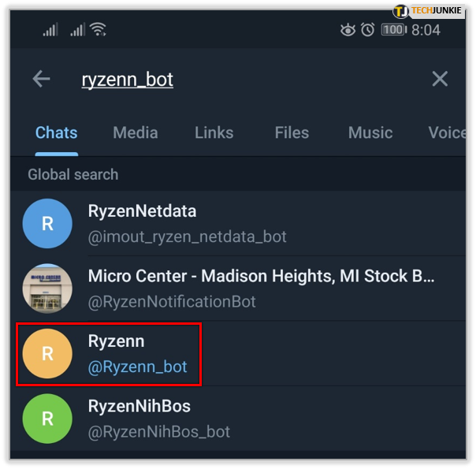Tap the alarm clock status icon
The image size is (476, 469).
(x=367, y=30)
